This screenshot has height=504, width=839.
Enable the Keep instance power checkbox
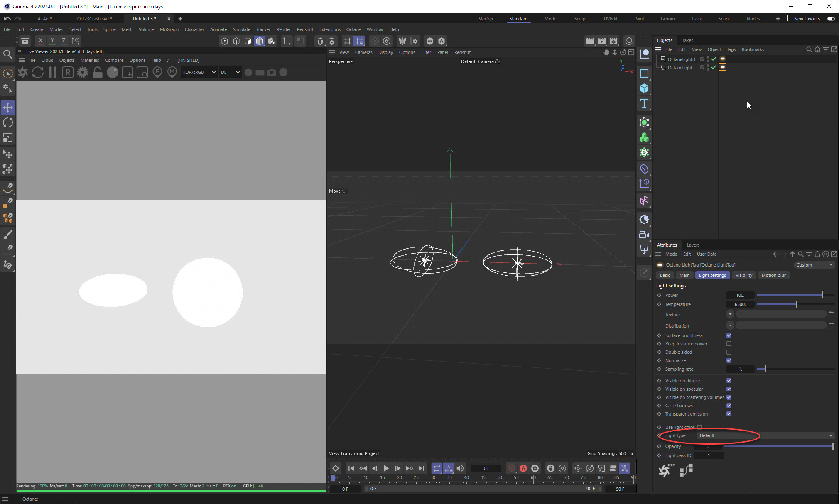pos(729,344)
